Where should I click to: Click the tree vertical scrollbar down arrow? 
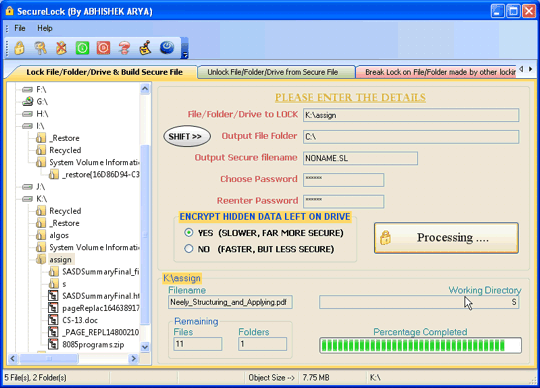(145, 347)
